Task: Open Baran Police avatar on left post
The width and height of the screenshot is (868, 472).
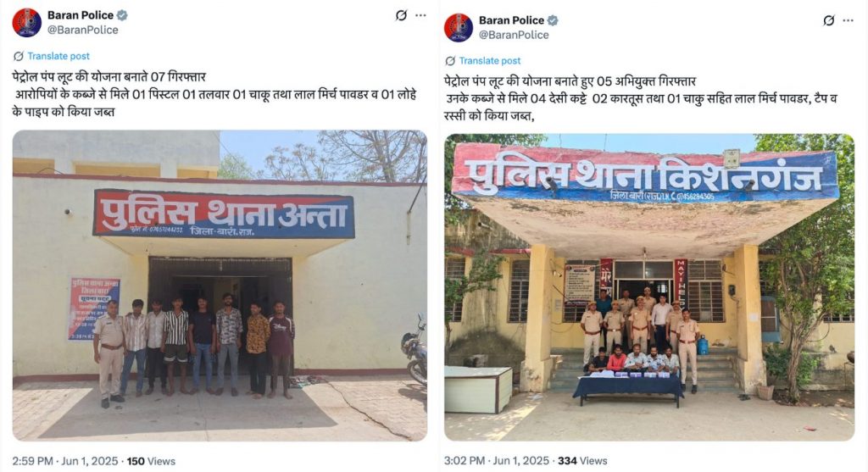Action: click(26, 23)
